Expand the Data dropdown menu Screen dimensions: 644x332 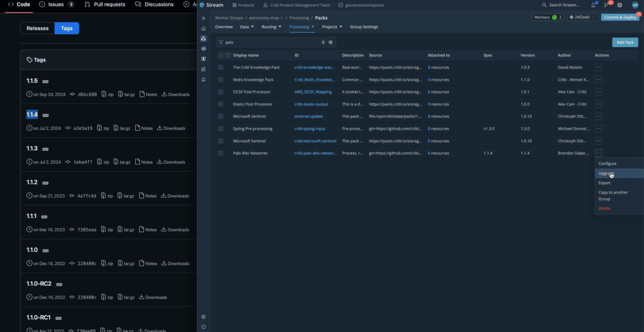(x=247, y=27)
